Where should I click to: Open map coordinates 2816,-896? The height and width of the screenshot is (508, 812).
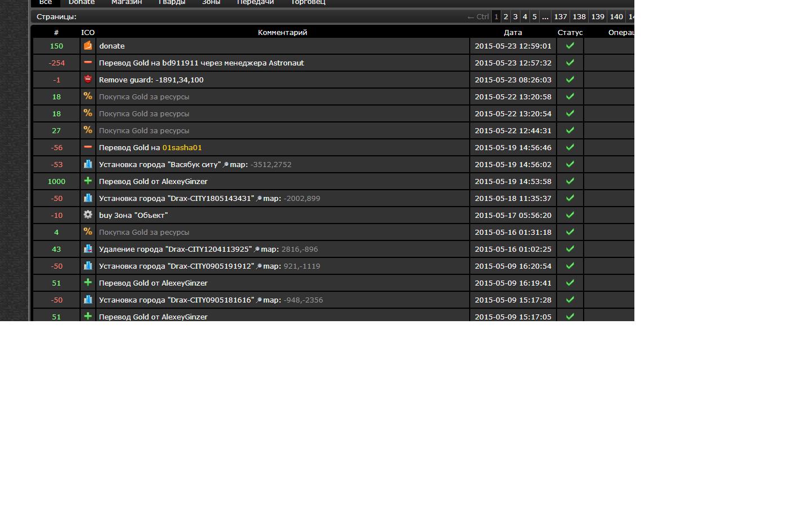click(x=299, y=249)
